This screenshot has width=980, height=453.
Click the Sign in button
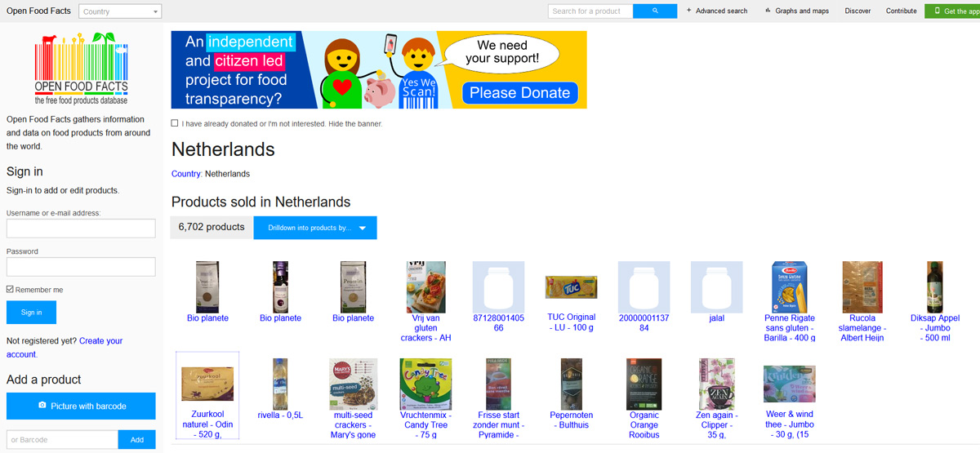tap(31, 313)
